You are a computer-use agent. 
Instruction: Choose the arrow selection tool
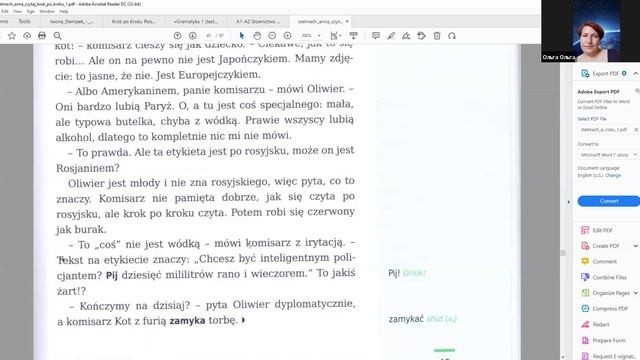coord(242,36)
